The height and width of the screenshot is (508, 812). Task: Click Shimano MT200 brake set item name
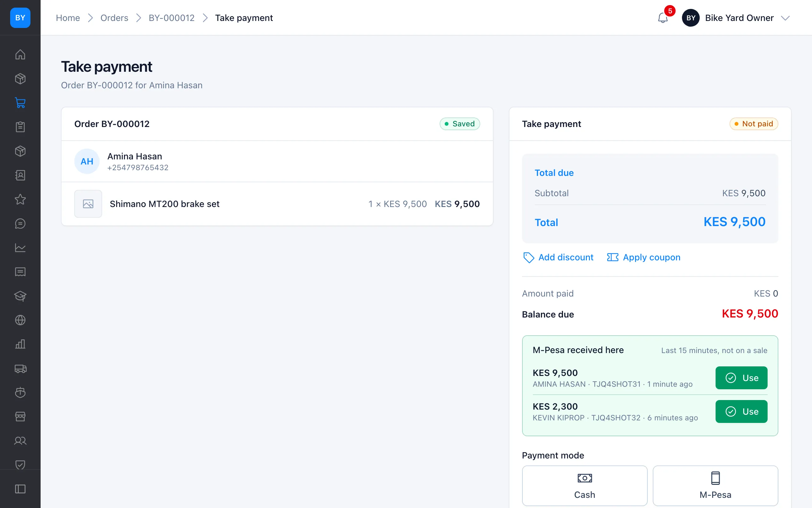click(x=164, y=204)
